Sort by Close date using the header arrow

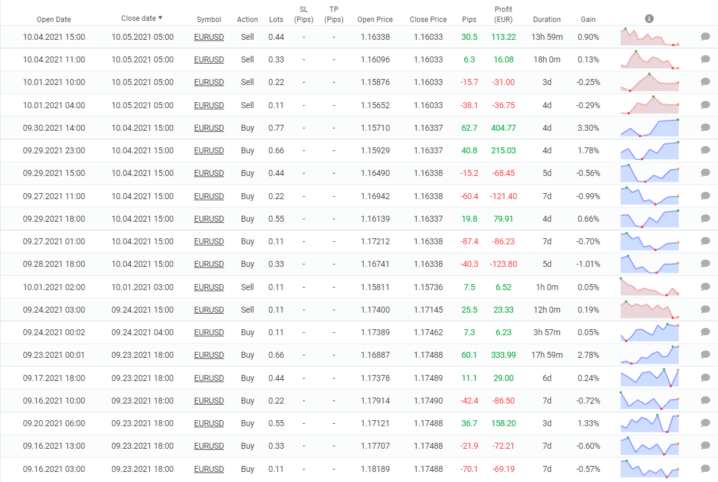161,18
